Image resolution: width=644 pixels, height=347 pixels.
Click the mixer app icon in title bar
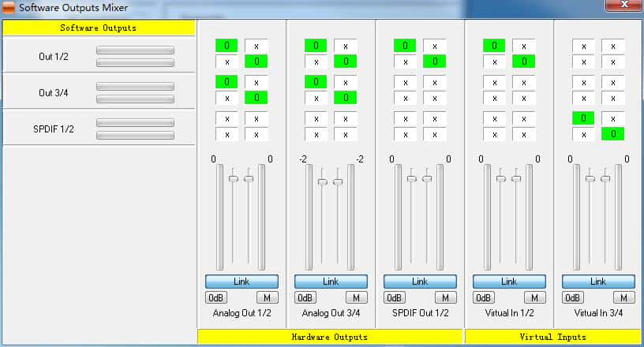point(9,7)
